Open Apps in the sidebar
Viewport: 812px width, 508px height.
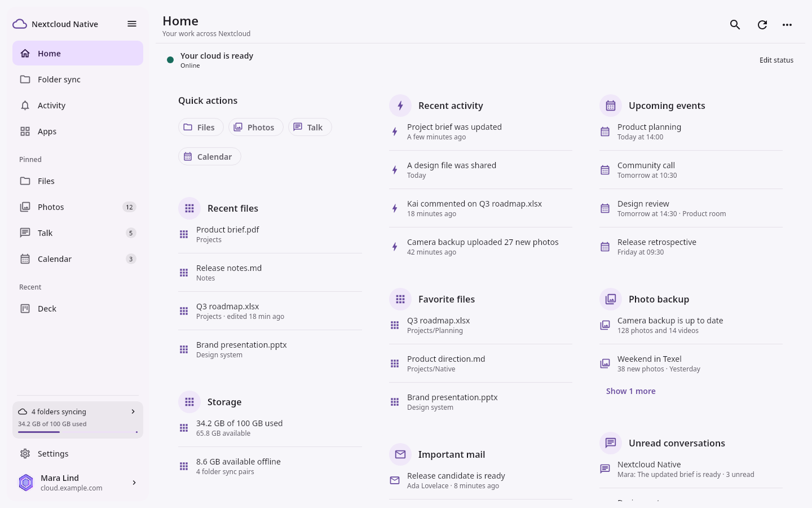point(78,131)
